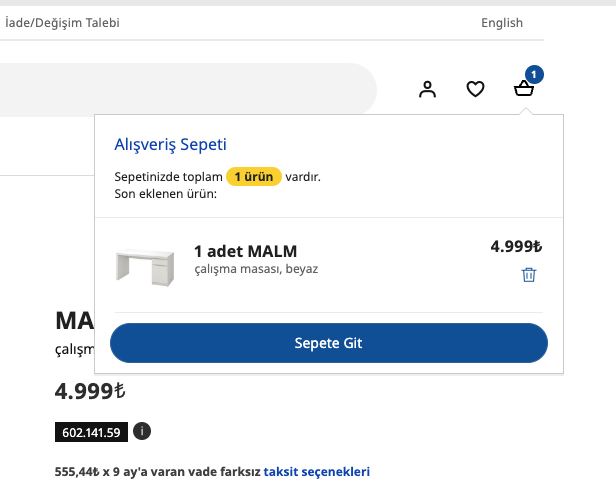
Task: Switch language to English
Action: (502, 23)
